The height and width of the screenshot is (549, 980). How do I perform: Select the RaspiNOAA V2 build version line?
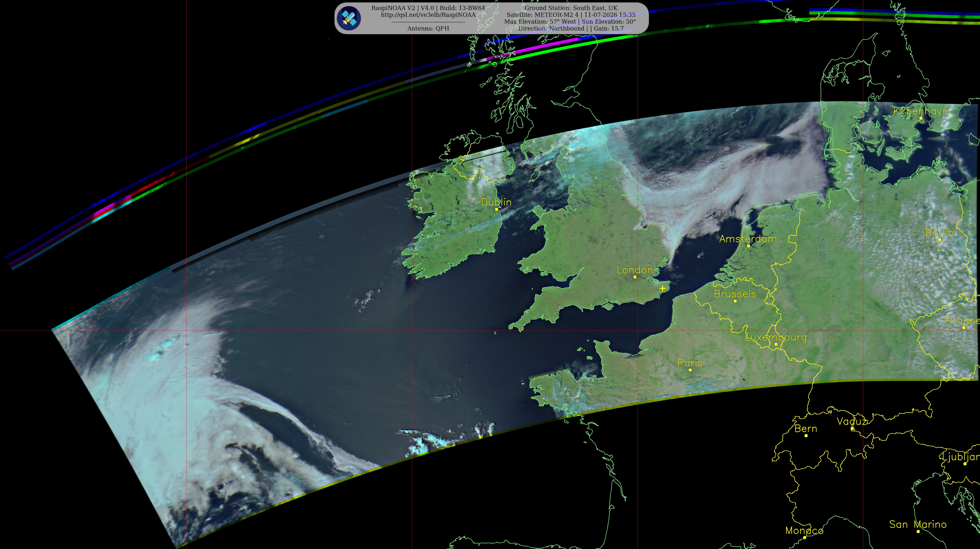[x=428, y=8]
